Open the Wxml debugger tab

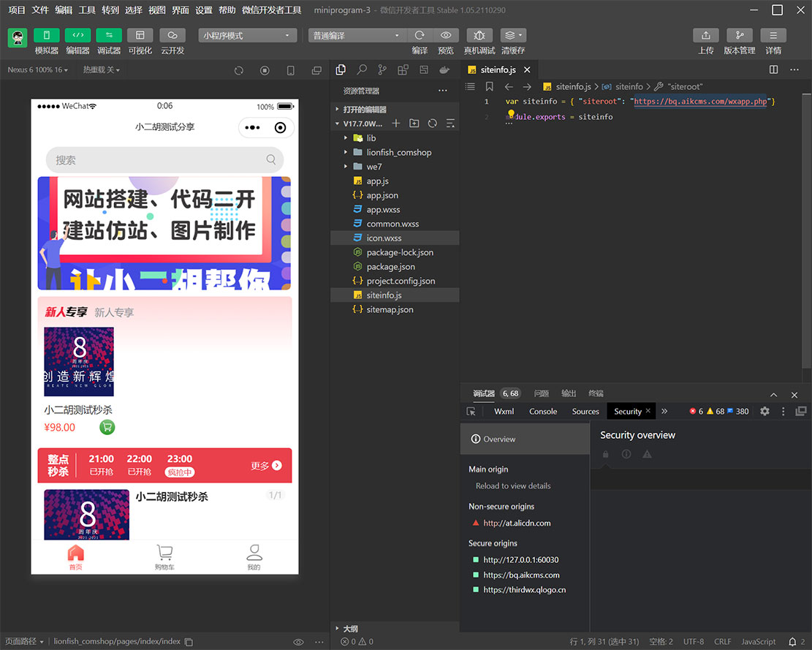504,411
